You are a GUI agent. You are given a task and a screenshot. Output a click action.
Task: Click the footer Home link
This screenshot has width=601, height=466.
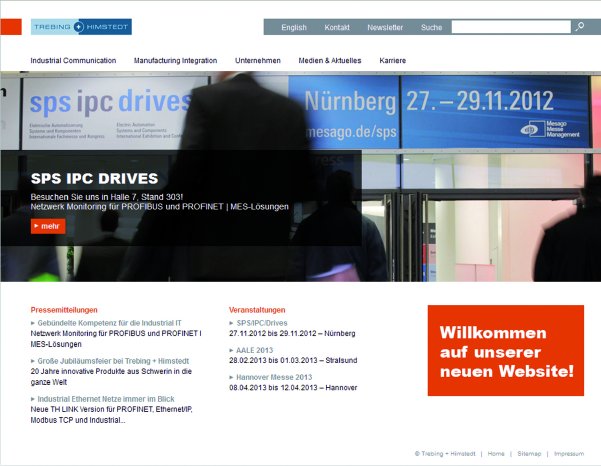496,454
